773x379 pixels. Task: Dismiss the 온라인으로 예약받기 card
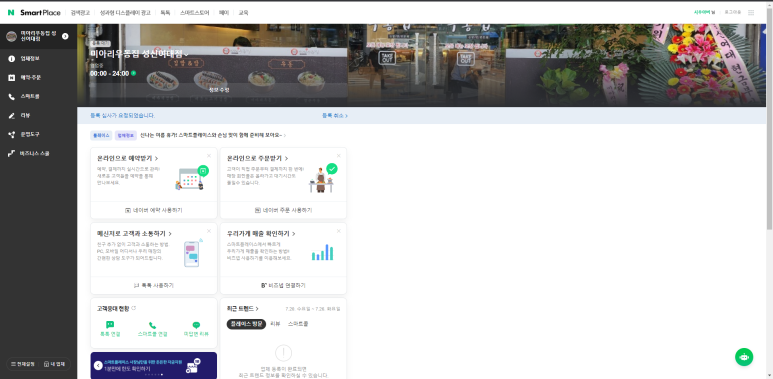[x=209, y=156]
